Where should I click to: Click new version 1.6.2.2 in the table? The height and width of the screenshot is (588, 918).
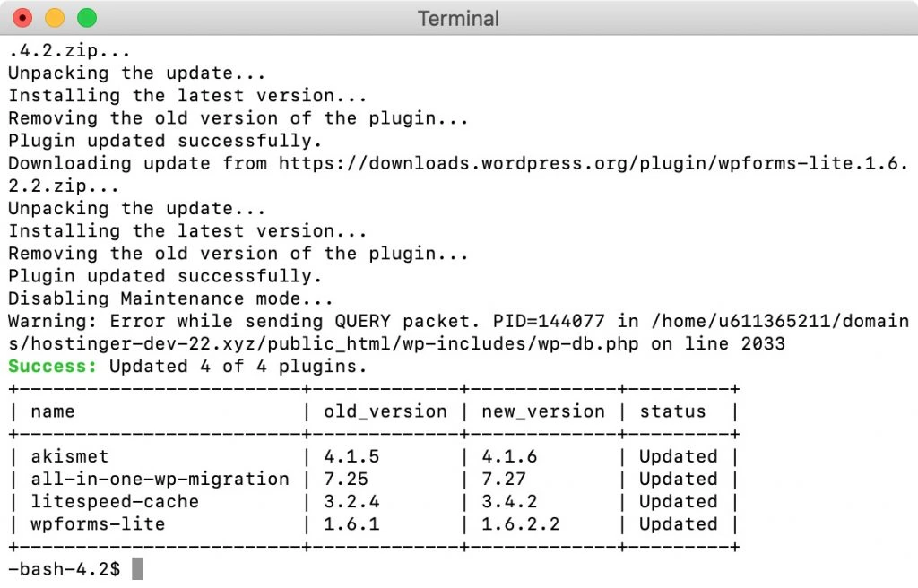(520, 524)
